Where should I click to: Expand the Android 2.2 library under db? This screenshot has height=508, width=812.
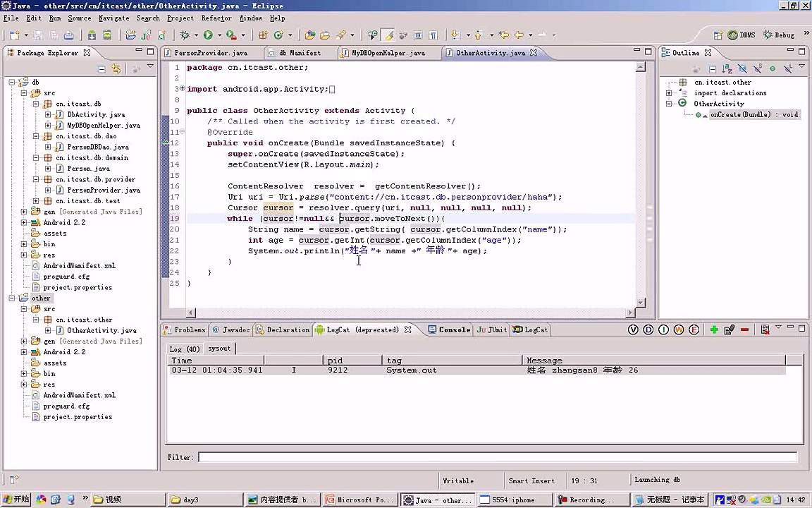pyautogui.click(x=24, y=222)
